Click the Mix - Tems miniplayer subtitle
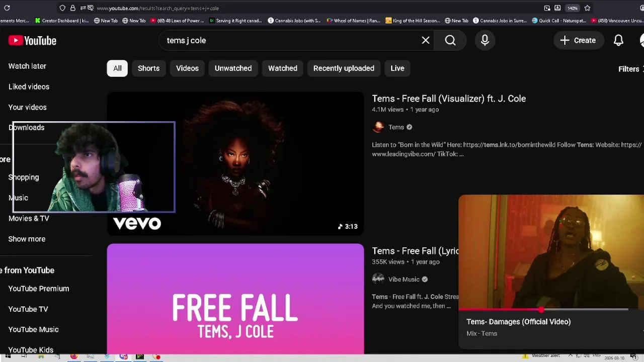644x362 pixels. [x=481, y=333]
